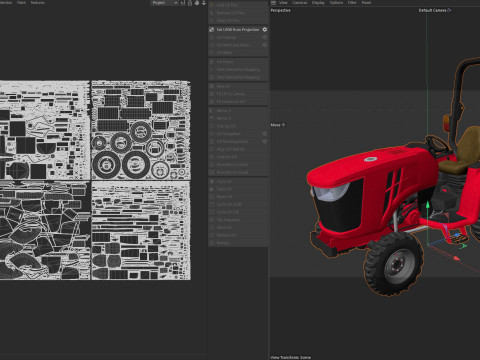Open the viewport Panel menu
This screenshot has width=480, height=360.
[x=366, y=3]
